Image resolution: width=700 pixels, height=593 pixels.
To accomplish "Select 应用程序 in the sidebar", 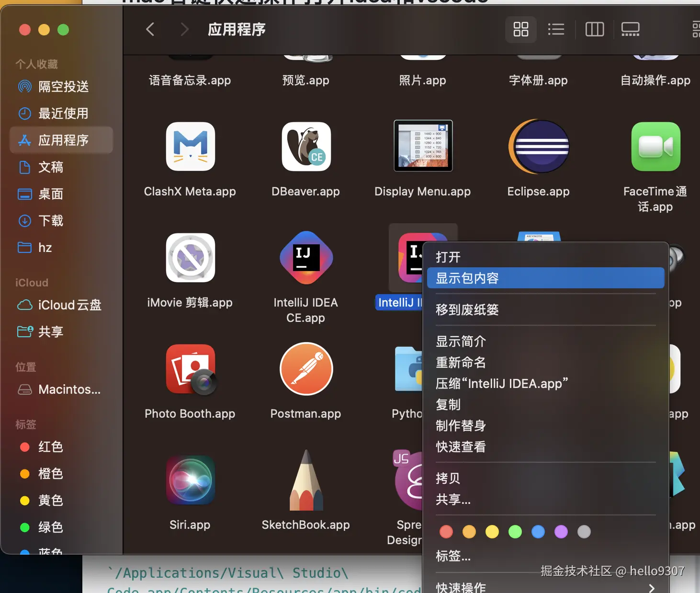I will point(61,140).
